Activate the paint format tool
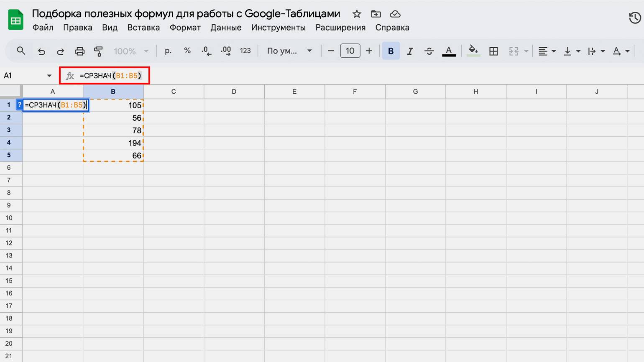Image resolution: width=644 pixels, height=362 pixels. tap(98, 51)
